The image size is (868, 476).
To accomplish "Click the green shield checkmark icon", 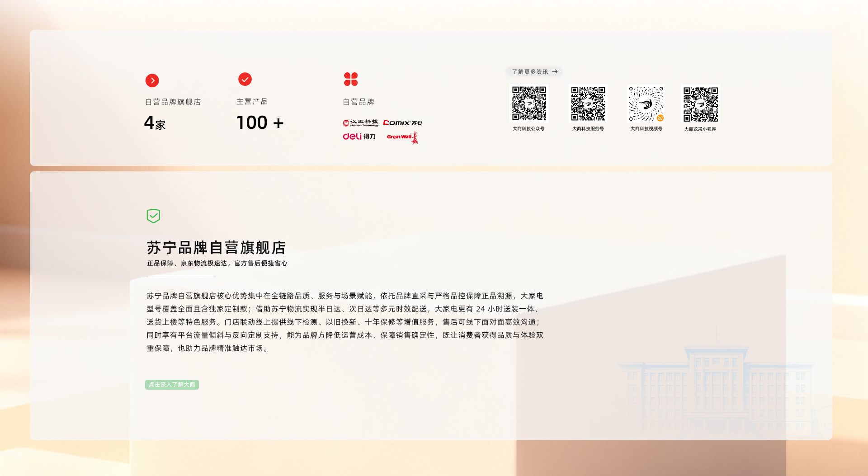I will [x=153, y=216].
